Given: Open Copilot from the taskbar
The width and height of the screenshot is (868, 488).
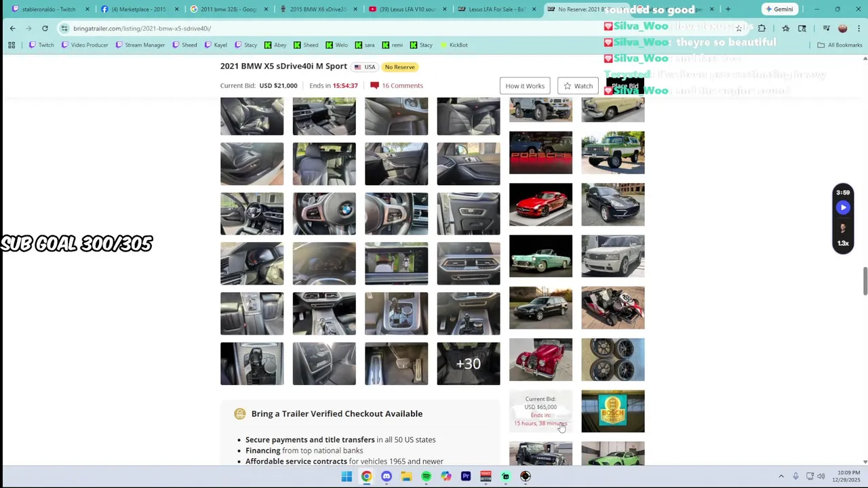Looking at the screenshot, I should (x=446, y=476).
